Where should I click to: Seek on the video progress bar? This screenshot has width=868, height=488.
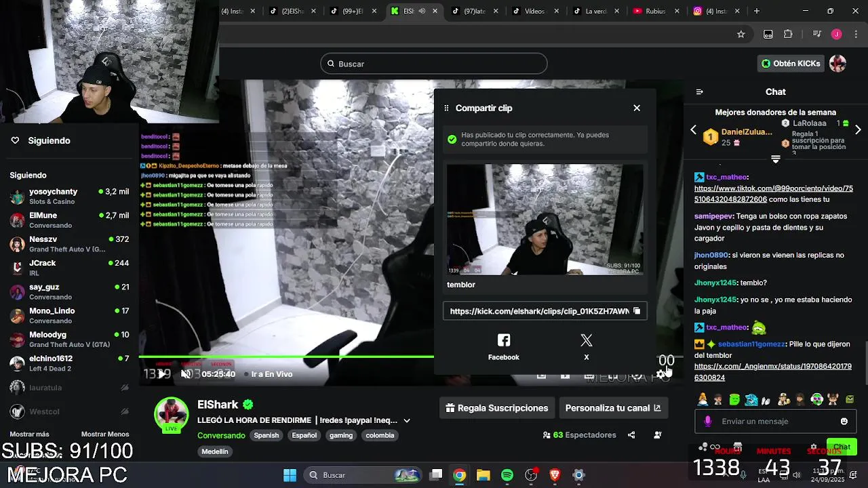coord(411,357)
